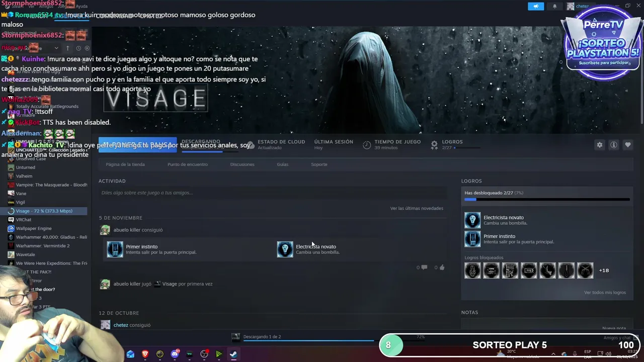644x362 pixels.
Task: Click comment bubble icon on activity post
Action: (424, 267)
